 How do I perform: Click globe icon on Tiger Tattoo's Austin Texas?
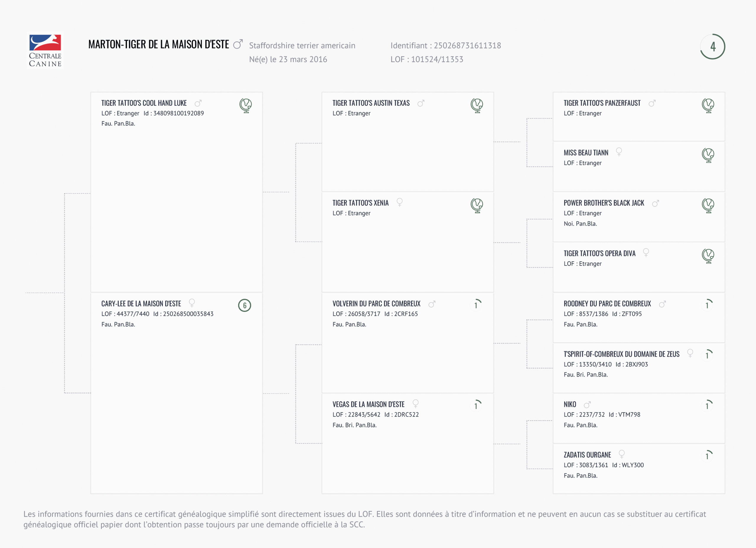click(477, 106)
